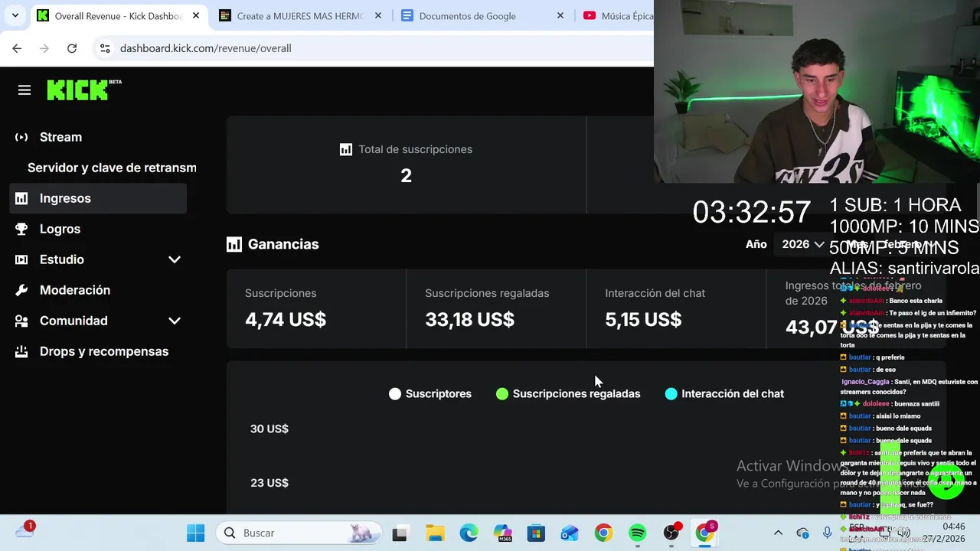Viewport: 980px width, 551px height.
Task: Click the 4,74 US$ Suscripciones value
Action: 286,319
